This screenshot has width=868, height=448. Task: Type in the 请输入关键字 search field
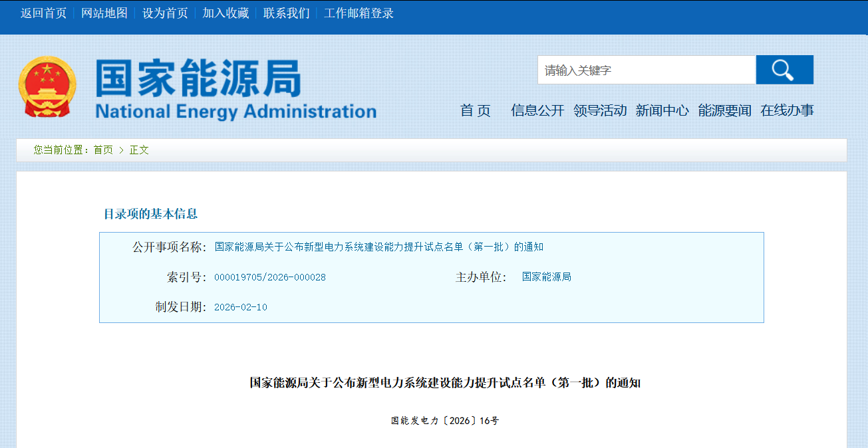(646, 70)
